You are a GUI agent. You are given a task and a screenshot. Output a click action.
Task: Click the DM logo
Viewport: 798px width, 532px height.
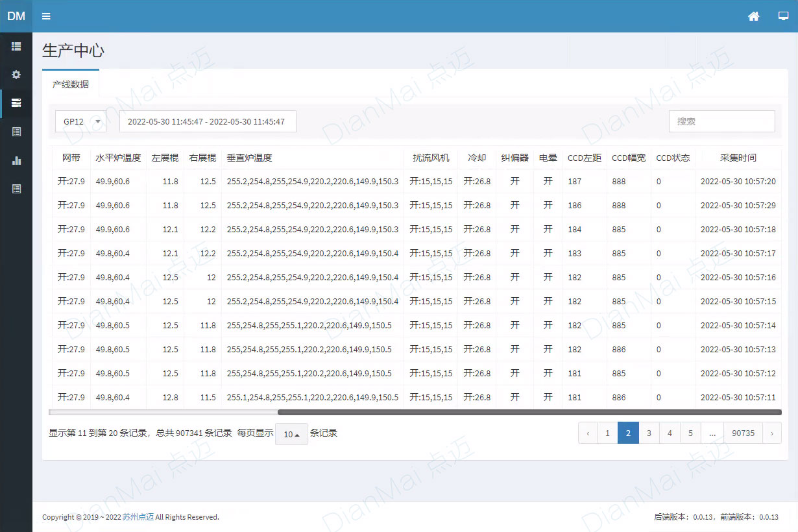point(16,16)
